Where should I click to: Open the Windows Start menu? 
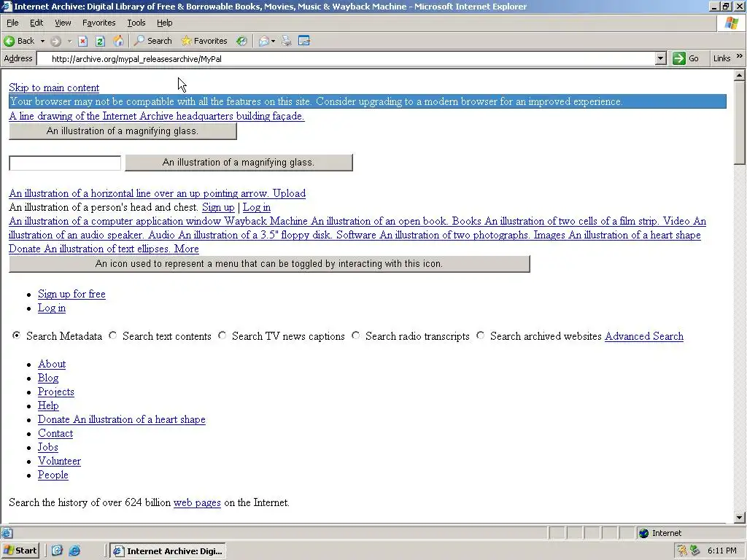point(20,551)
